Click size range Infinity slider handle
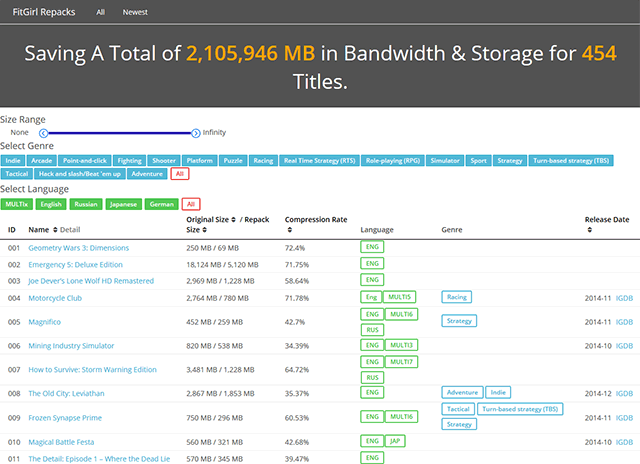 197,132
